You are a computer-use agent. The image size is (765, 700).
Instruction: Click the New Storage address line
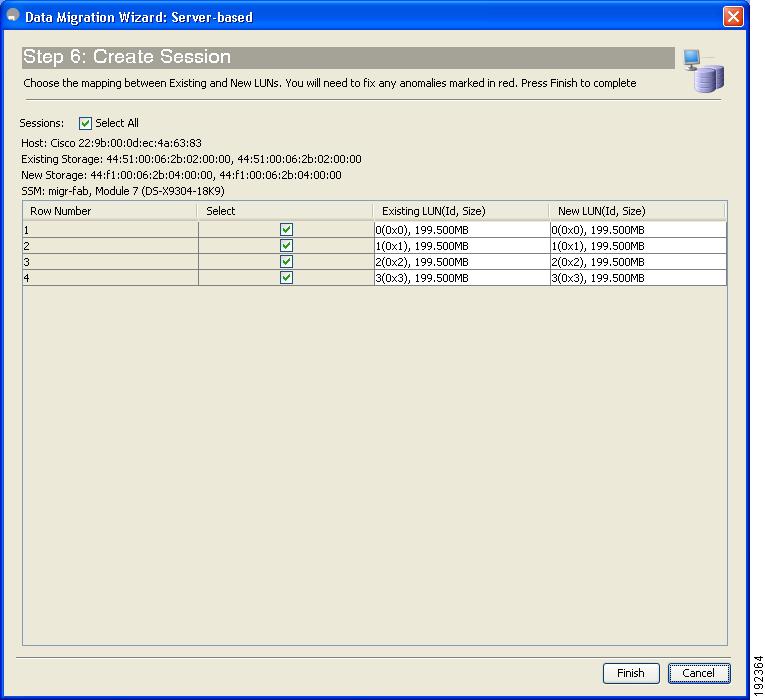181,175
